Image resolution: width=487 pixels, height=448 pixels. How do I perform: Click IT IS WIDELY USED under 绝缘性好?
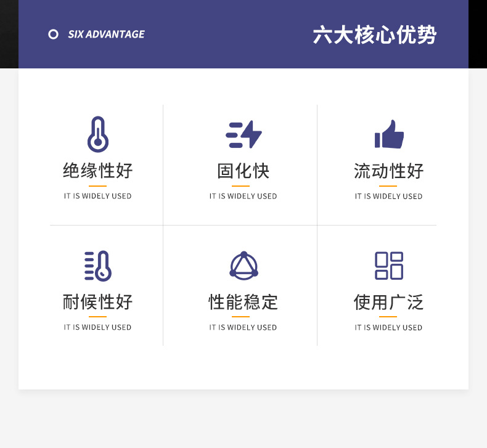point(97,197)
